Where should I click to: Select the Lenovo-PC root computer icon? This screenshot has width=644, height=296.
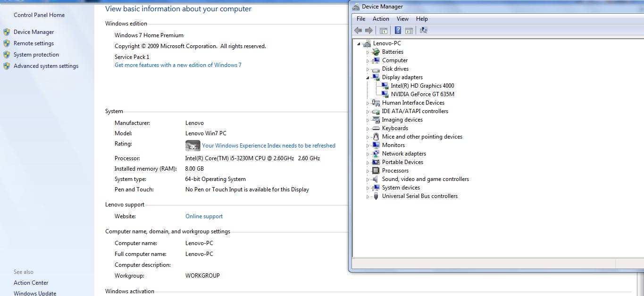pos(367,43)
